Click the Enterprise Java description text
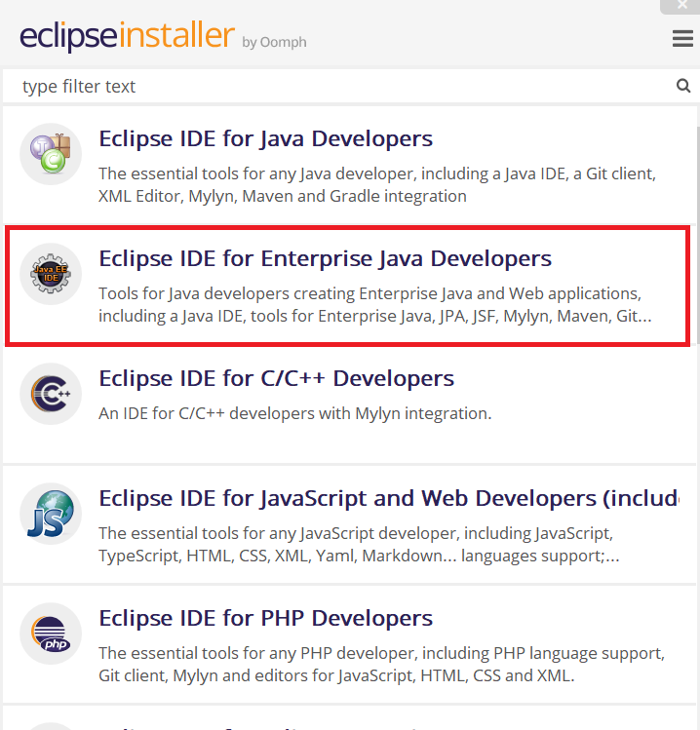 point(375,305)
